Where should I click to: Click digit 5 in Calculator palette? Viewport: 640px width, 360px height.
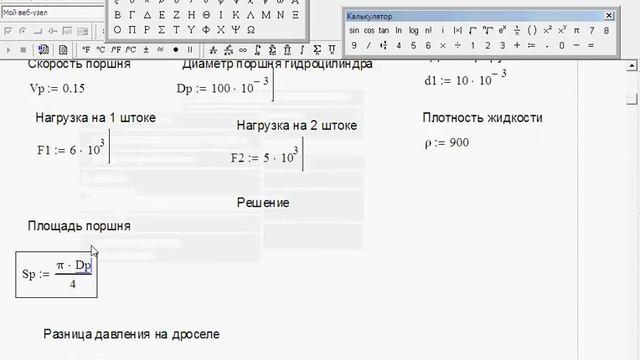(x=413, y=45)
